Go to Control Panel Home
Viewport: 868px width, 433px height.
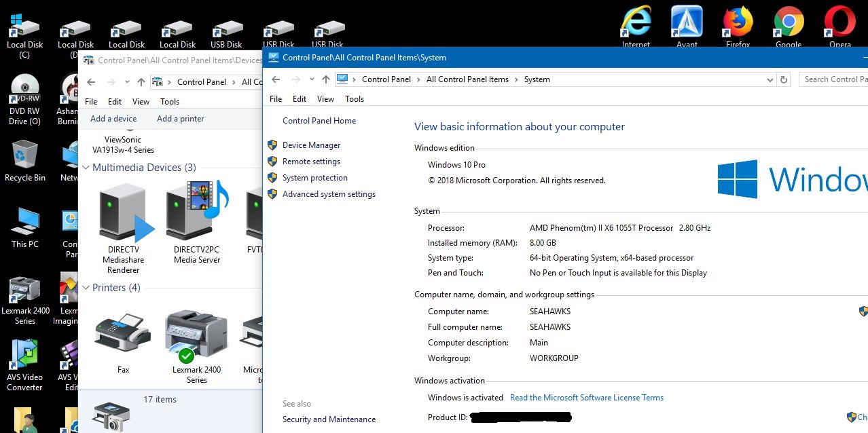coord(319,121)
